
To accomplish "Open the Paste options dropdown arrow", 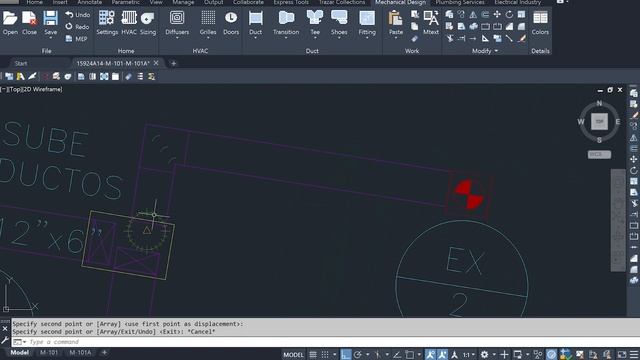I will [395, 38].
